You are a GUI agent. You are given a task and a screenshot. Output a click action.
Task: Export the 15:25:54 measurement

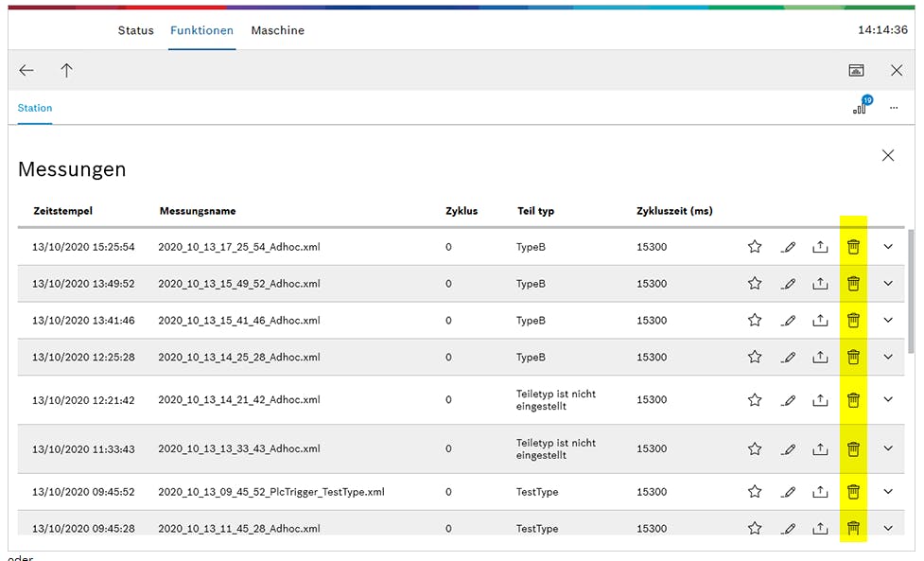click(820, 247)
